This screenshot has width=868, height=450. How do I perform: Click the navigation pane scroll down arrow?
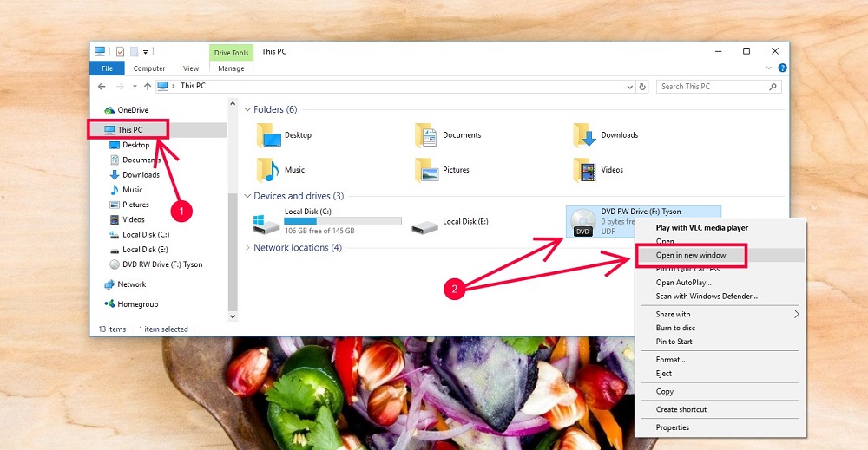pos(233,316)
